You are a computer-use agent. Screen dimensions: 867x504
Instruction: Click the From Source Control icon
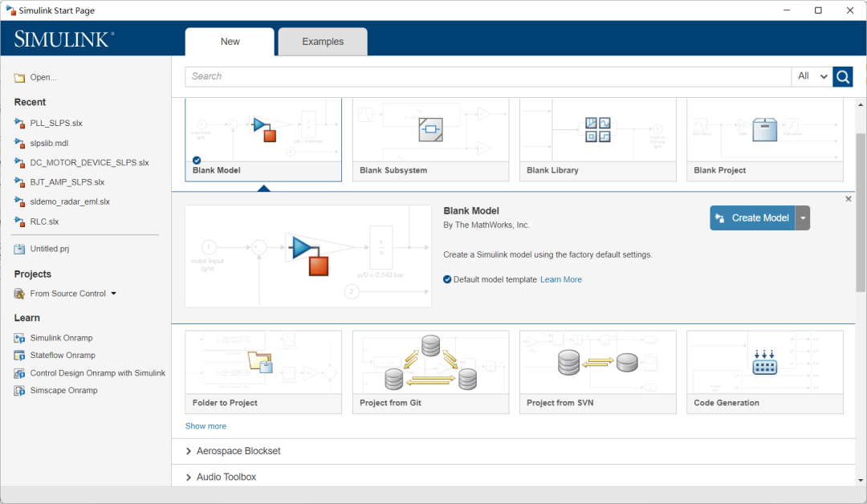click(x=19, y=294)
